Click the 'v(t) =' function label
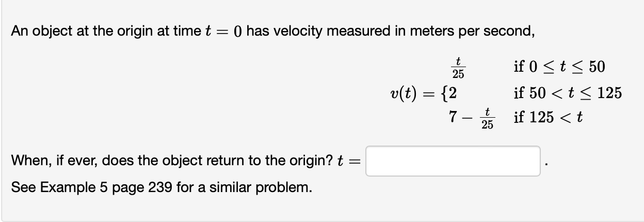The image size is (644, 222). [412, 93]
